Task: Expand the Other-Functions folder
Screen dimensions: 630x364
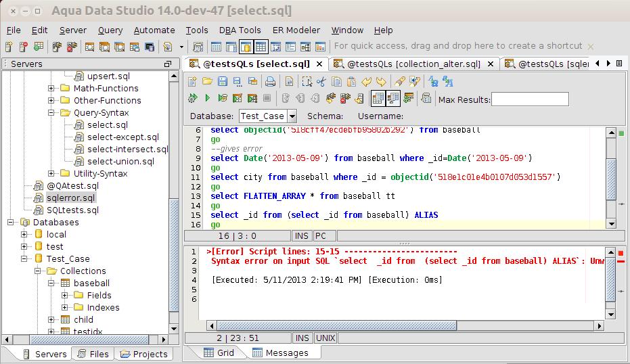Action: coord(51,100)
